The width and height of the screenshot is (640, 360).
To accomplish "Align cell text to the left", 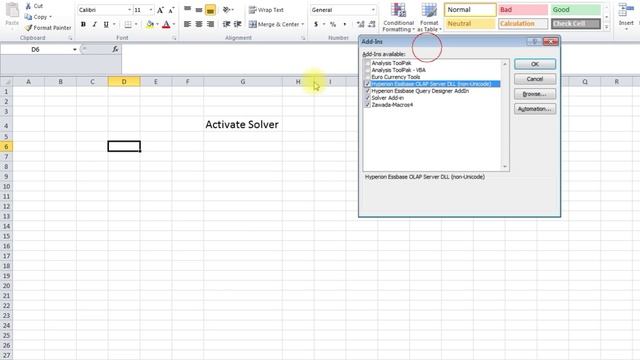I will coord(187,24).
